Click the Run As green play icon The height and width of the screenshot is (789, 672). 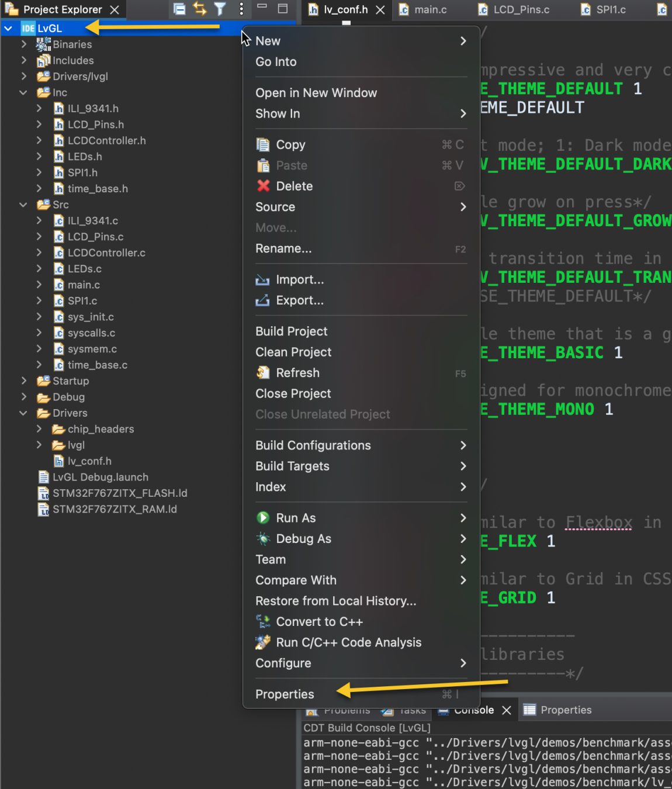tap(262, 518)
